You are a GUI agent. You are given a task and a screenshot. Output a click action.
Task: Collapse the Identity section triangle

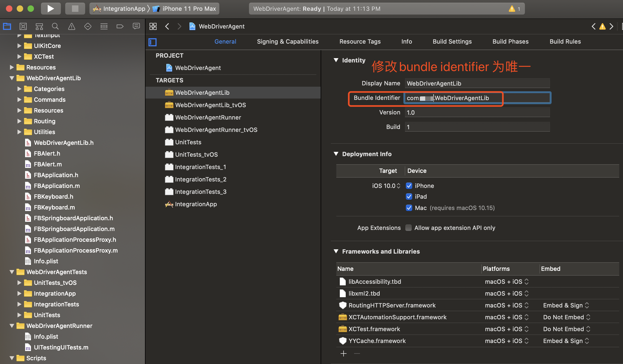click(336, 60)
